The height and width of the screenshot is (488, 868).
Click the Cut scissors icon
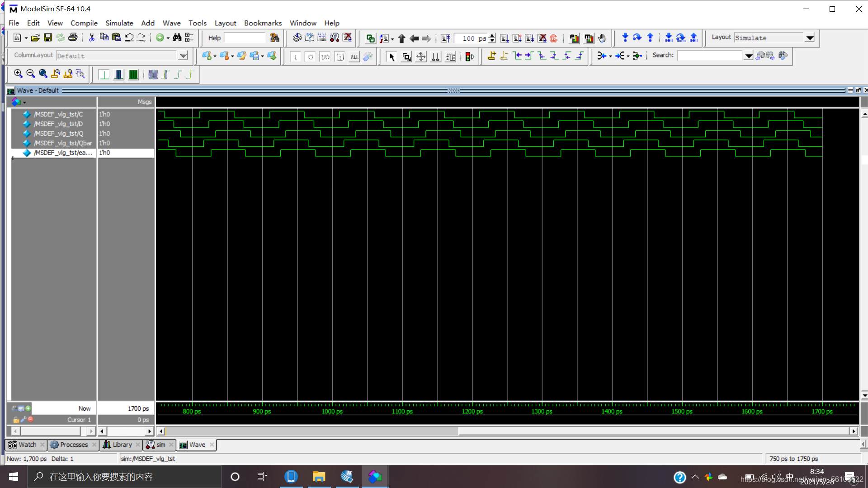point(91,38)
